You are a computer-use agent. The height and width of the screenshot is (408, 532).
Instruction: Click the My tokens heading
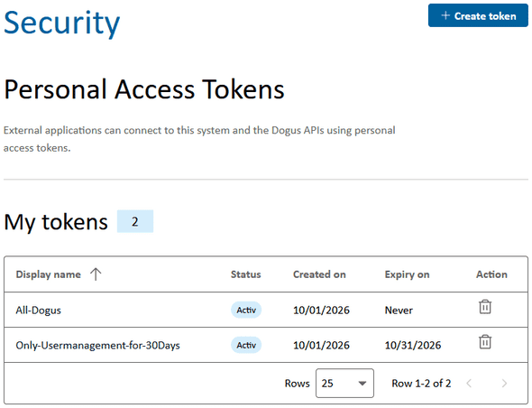(56, 222)
